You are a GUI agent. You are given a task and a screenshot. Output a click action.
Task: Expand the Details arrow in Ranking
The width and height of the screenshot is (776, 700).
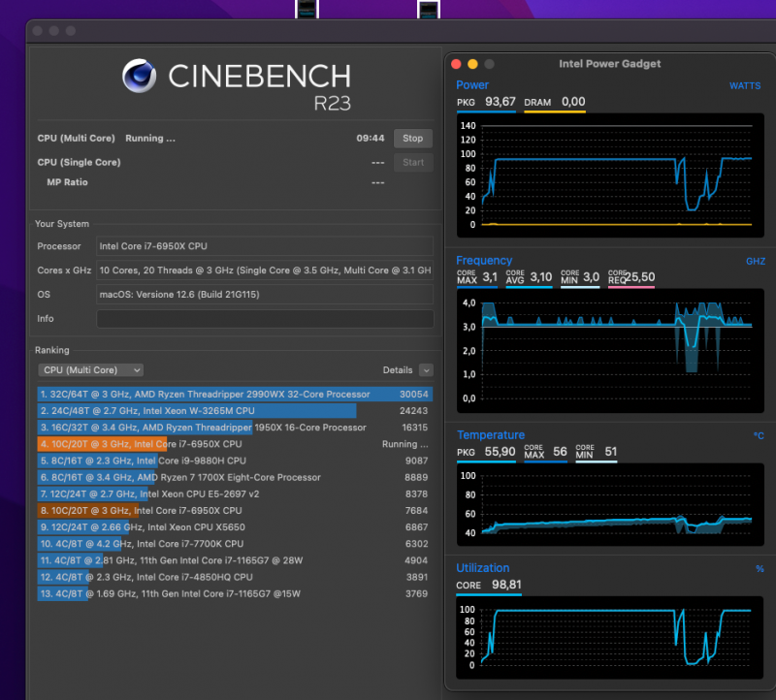coord(426,370)
